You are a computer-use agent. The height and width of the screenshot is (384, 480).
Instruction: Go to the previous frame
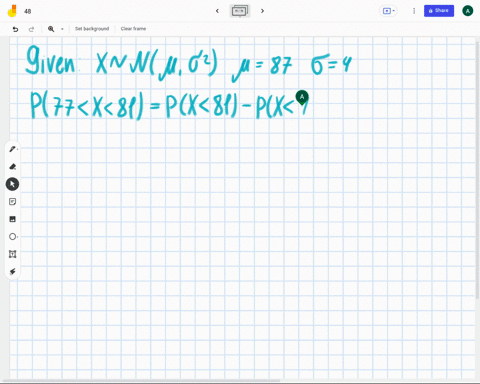pos(217,11)
